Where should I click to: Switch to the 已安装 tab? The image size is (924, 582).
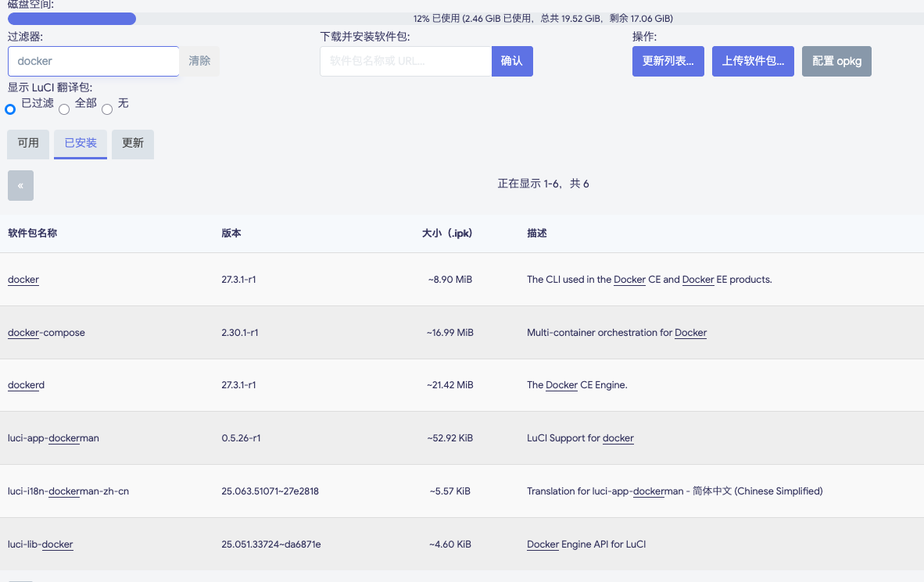click(81, 144)
